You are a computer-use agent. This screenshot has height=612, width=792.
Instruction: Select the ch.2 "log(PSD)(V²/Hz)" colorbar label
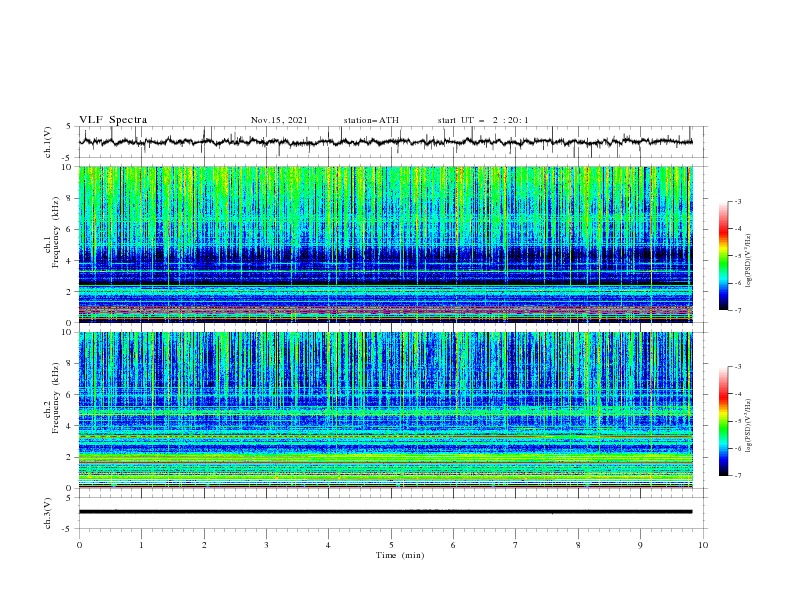pos(749,426)
